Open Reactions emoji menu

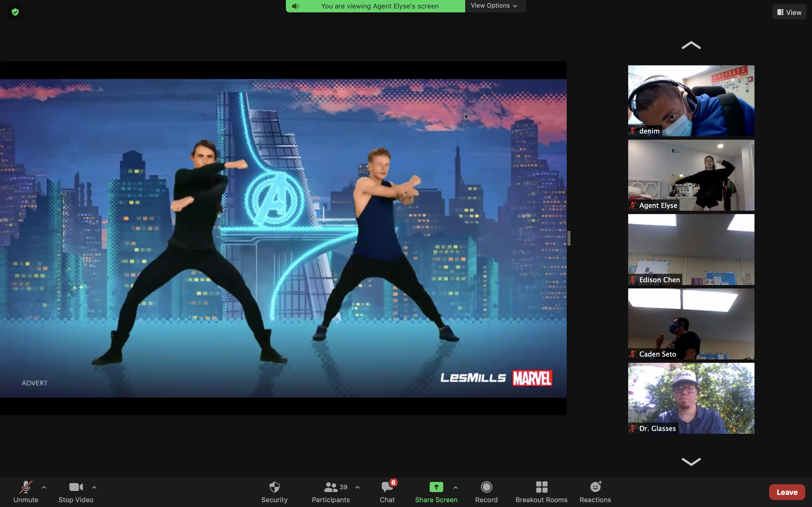point(595,492)
